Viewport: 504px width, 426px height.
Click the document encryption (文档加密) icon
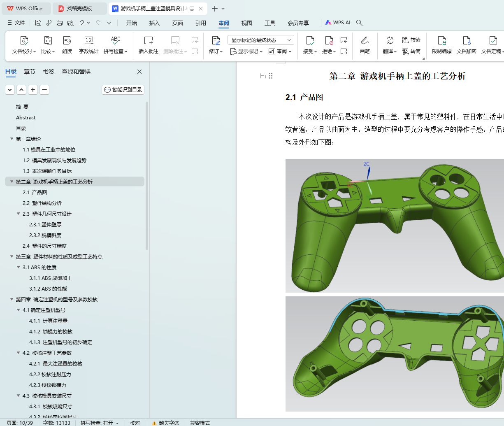pyautogui.click(x=467, y=40)
